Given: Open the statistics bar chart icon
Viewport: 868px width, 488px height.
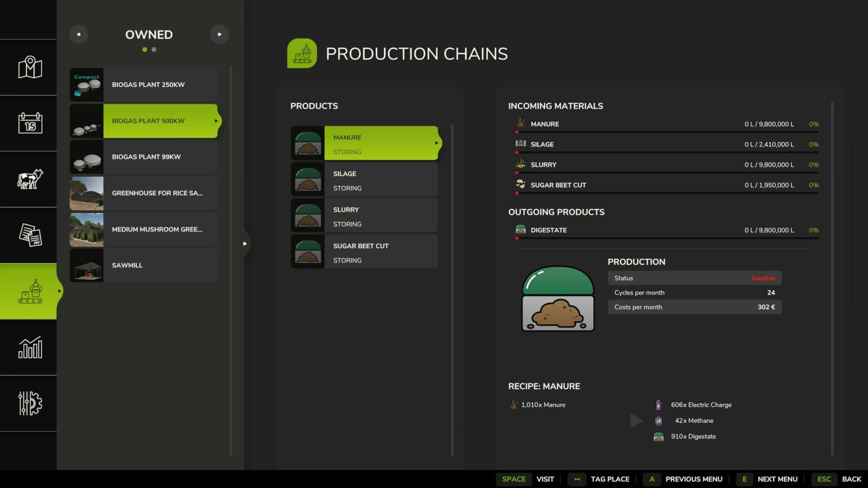Looking at the screenshot, I should point(30,347).
